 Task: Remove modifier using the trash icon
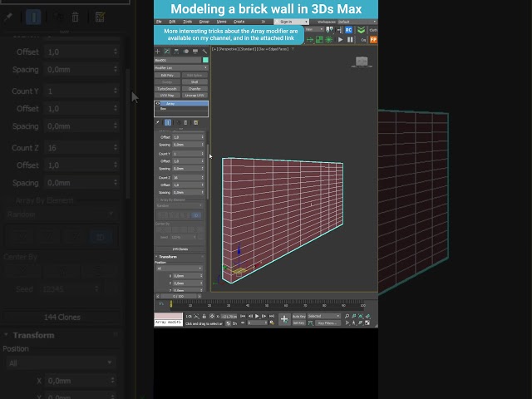point(185,122)
